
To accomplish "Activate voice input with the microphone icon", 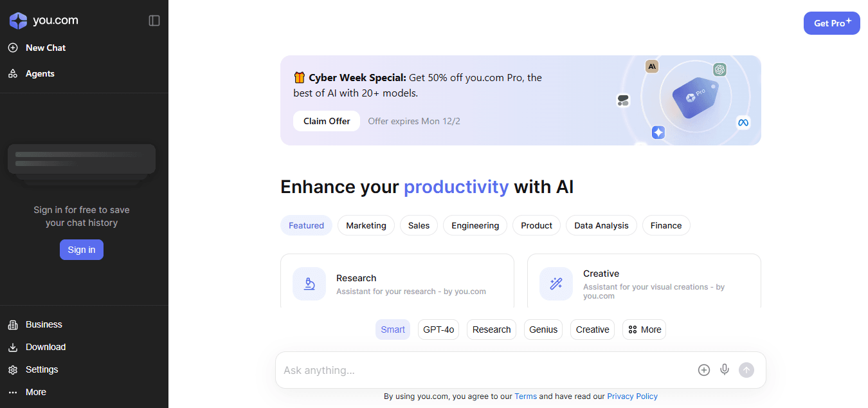I will pos(725,370).
